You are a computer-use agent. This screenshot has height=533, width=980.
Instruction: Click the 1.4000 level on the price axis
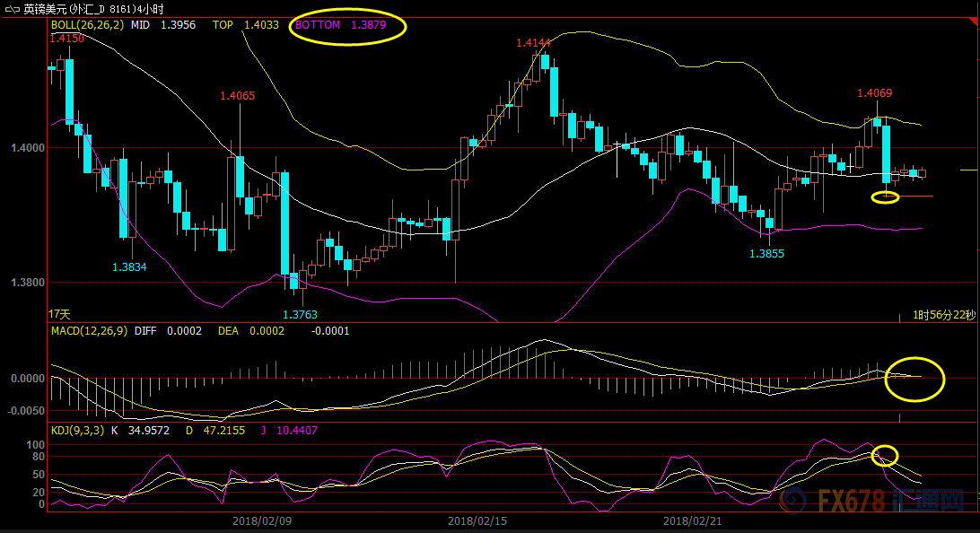[27, 148]
